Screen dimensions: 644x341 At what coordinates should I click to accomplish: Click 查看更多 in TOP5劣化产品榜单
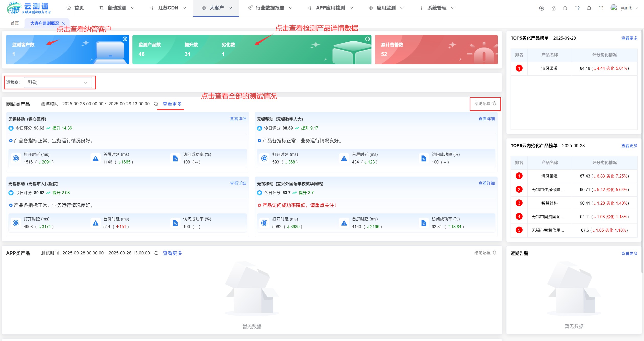[x=629, y=38]
